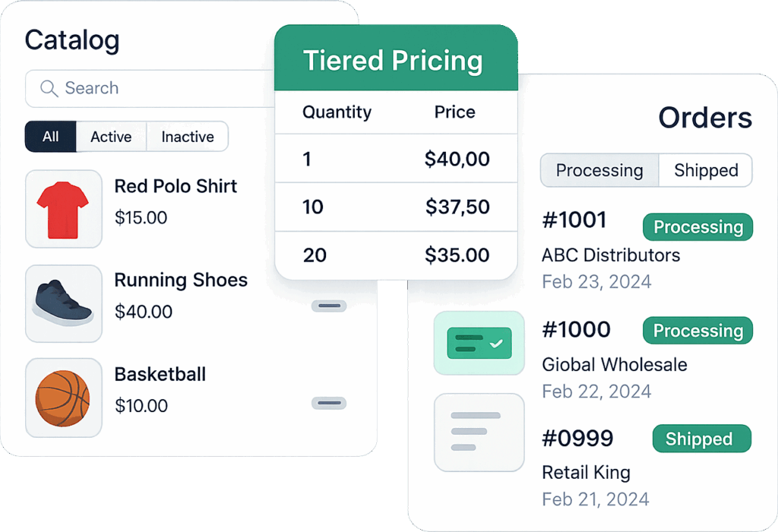
Task: Click the search magnifier icon in Catalog
Action: pos(49,89)
